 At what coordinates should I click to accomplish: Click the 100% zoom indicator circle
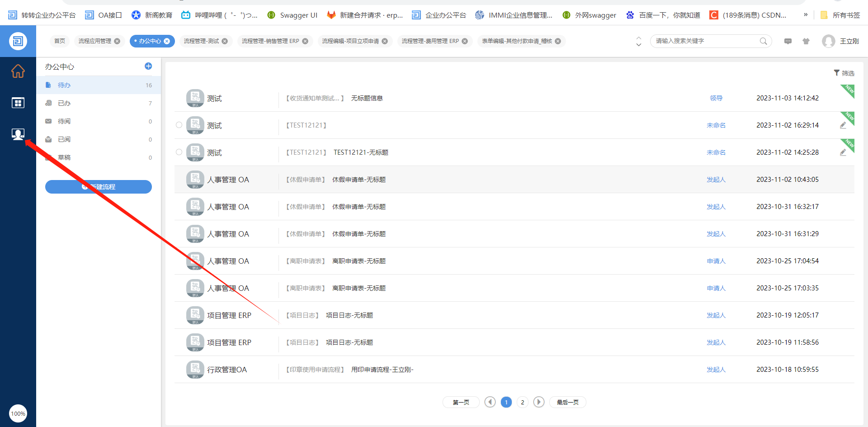18,413
